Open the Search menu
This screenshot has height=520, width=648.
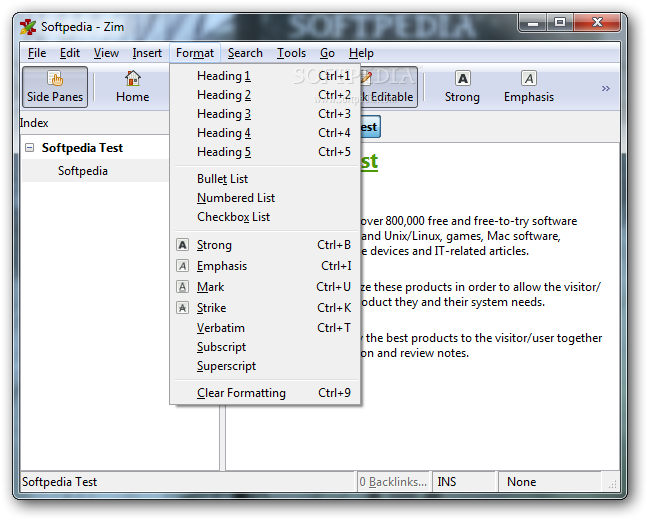click(245, 53)
